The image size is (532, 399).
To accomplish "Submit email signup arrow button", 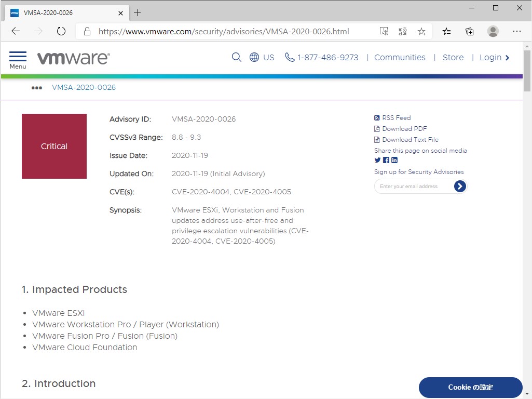I will (460, 186).
